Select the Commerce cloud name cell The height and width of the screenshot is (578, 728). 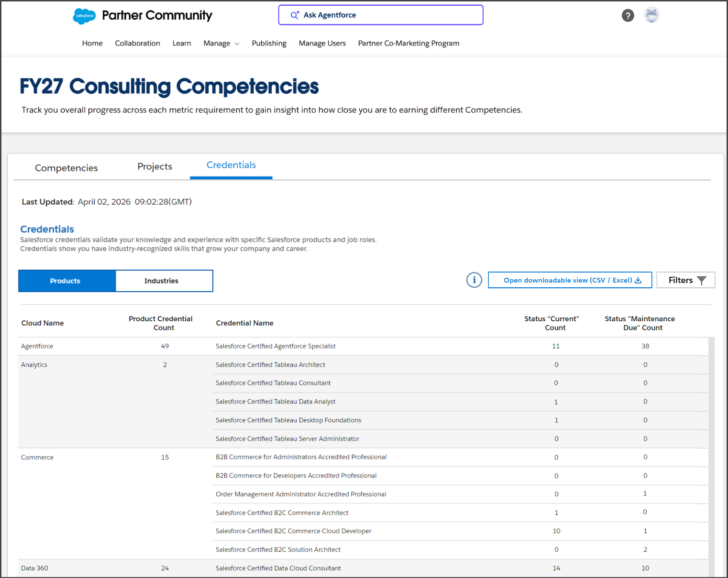coord(37,458)
